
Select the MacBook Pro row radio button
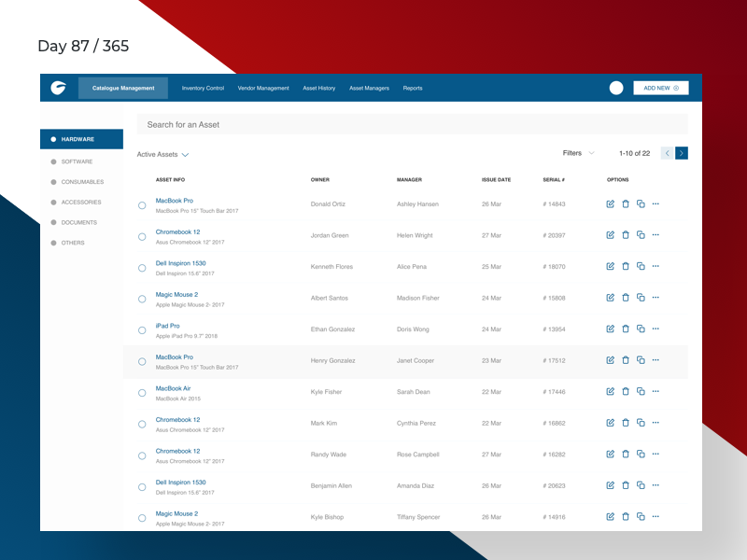(x=141, y=203)
